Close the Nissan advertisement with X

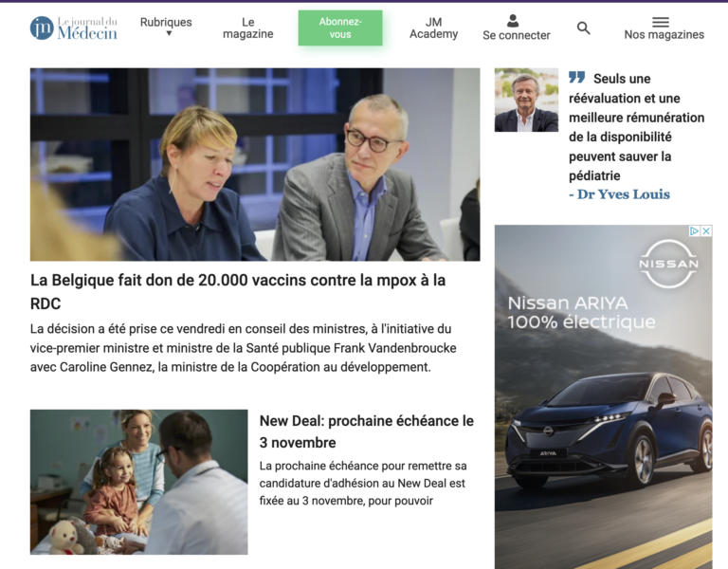point(705,230)
